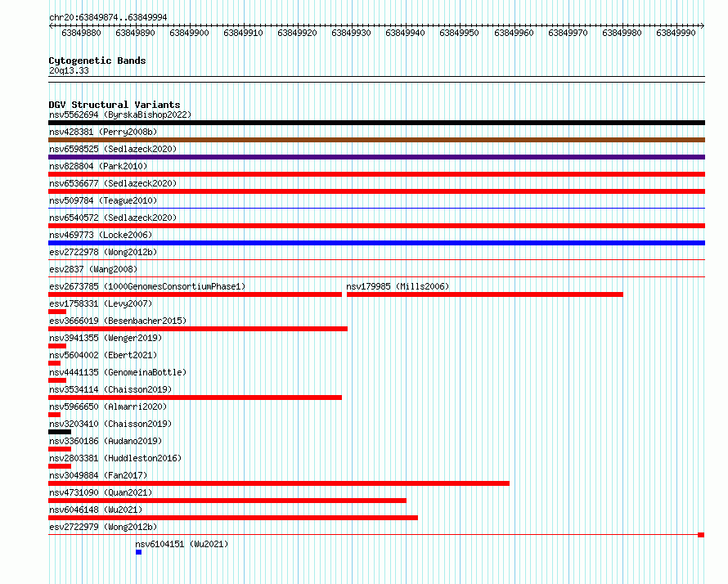Open nsv3049884 (Fan2017) label
This screenshot has height=584, width=728.
(x=98, y=475)
